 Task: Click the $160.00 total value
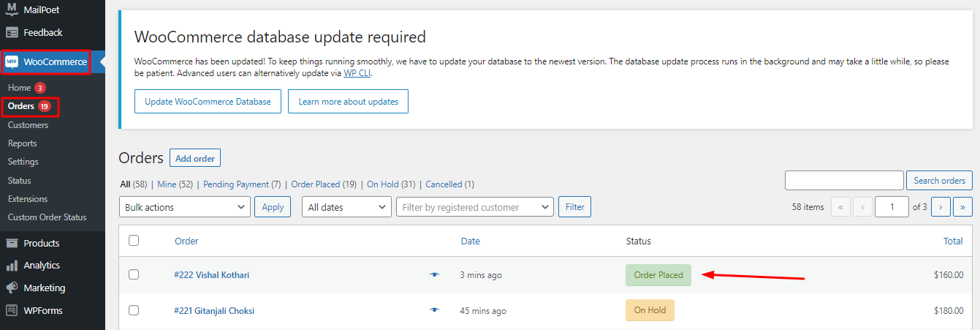tap(949, 275)
